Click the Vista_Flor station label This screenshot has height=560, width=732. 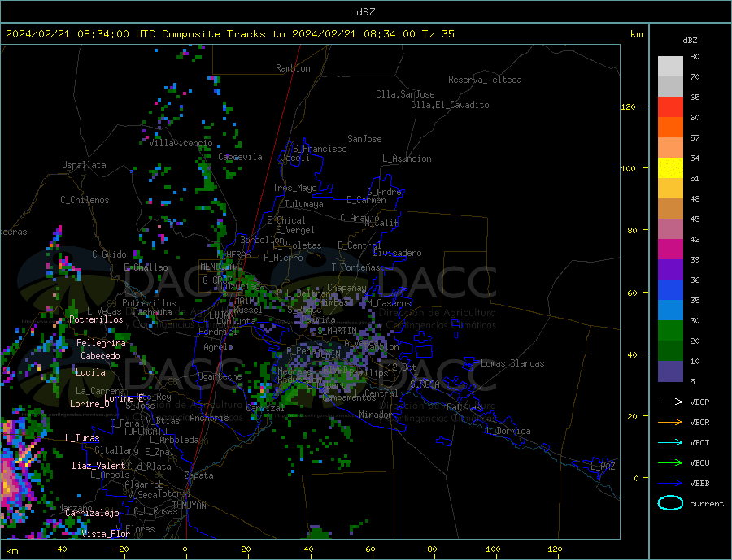click(x=106, y=534)
